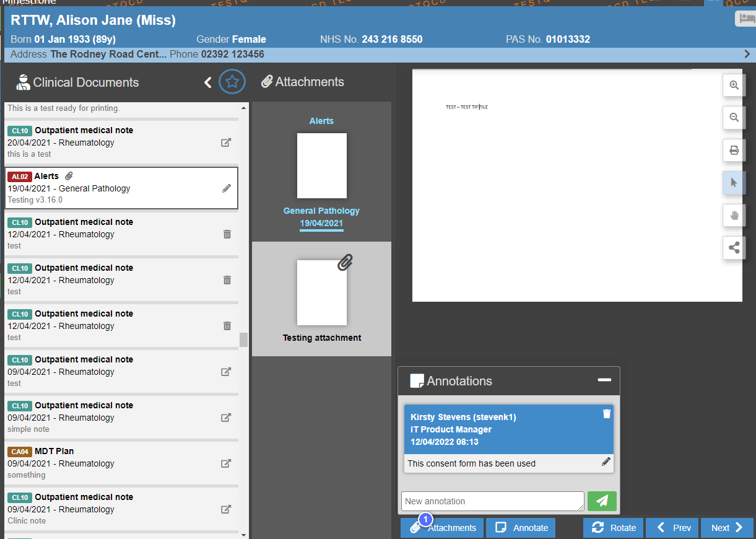Send new annotation with paper plane button

click(602, 501)
